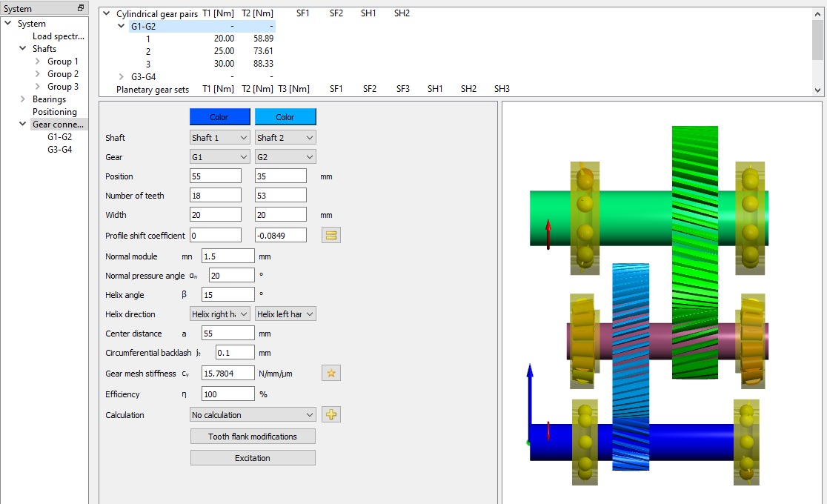Viewport: 827px width, 504px height.
Task: Click the Excitation button
Action: pyautogui.click(x=253, y=458)
